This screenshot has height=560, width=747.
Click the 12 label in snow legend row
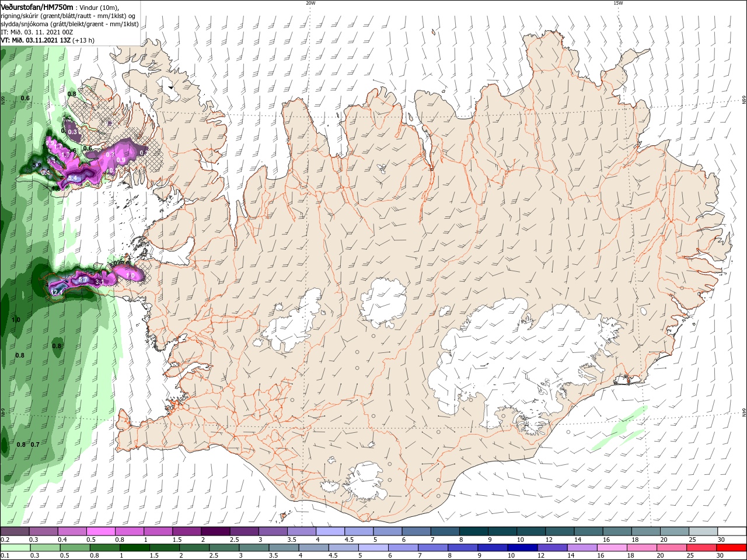pos(548,540)
